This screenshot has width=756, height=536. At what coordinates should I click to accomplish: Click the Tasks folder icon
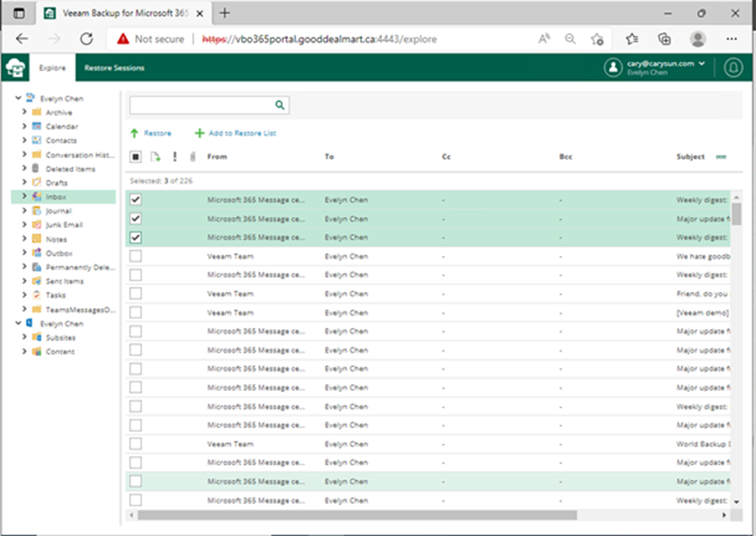[37, 294]
